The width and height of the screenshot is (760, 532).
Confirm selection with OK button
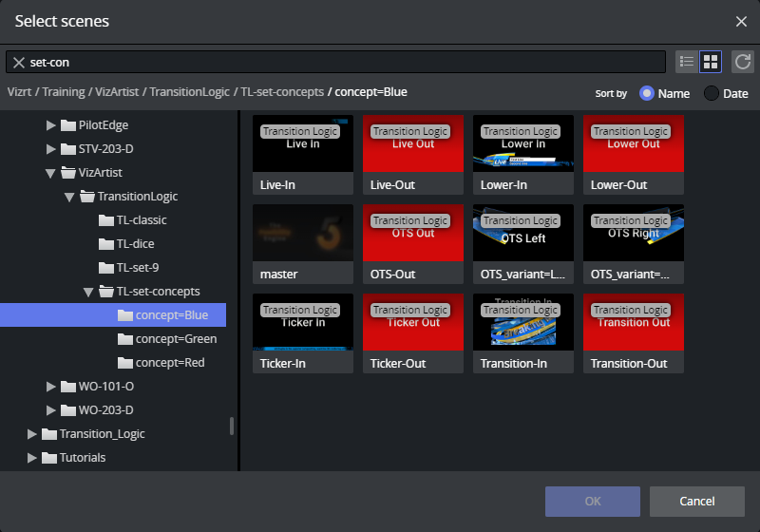592,502
